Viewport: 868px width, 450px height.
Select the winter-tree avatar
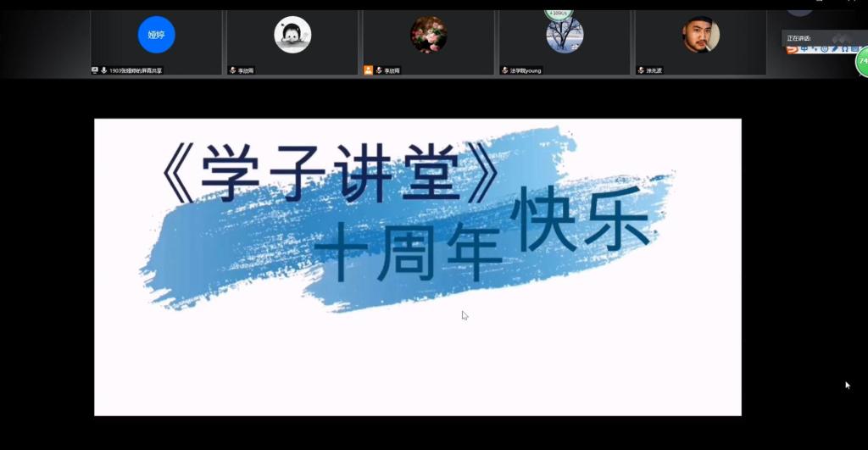pos(565,35)
